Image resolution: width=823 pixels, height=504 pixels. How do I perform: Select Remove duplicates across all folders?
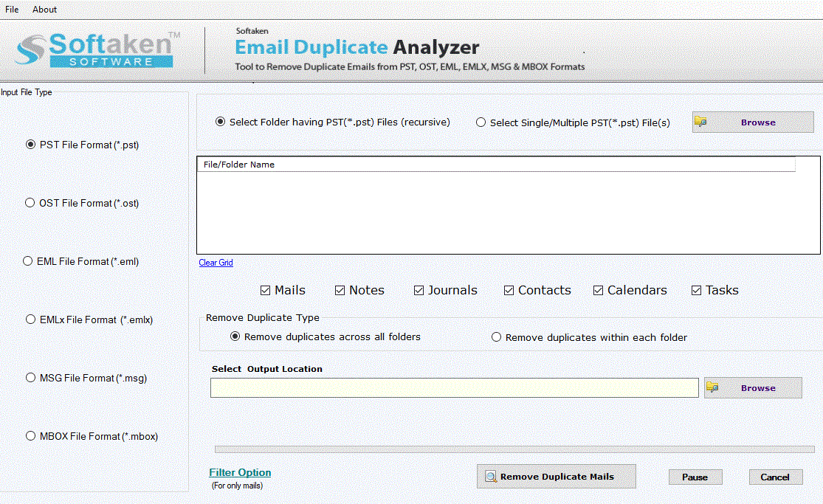[x=235, y=336]
